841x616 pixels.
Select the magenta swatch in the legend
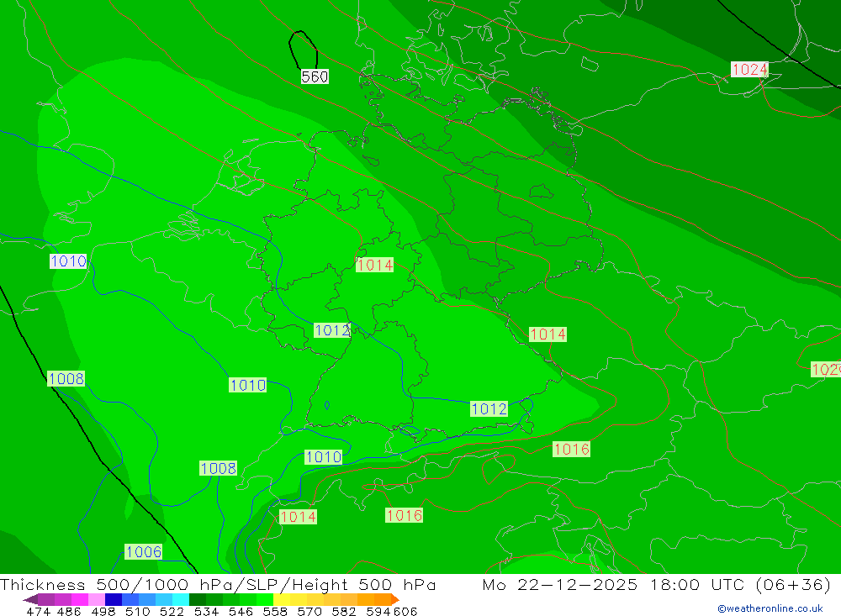point(79,599)
